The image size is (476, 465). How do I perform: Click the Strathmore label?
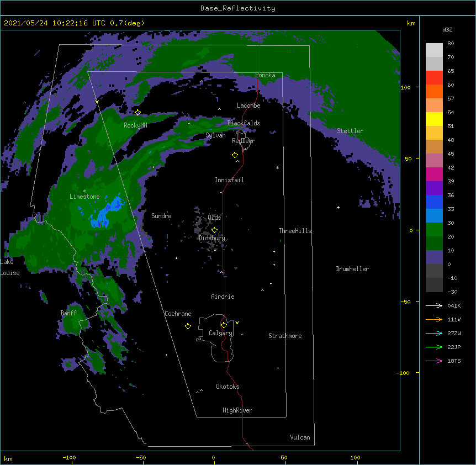point(285,336)
